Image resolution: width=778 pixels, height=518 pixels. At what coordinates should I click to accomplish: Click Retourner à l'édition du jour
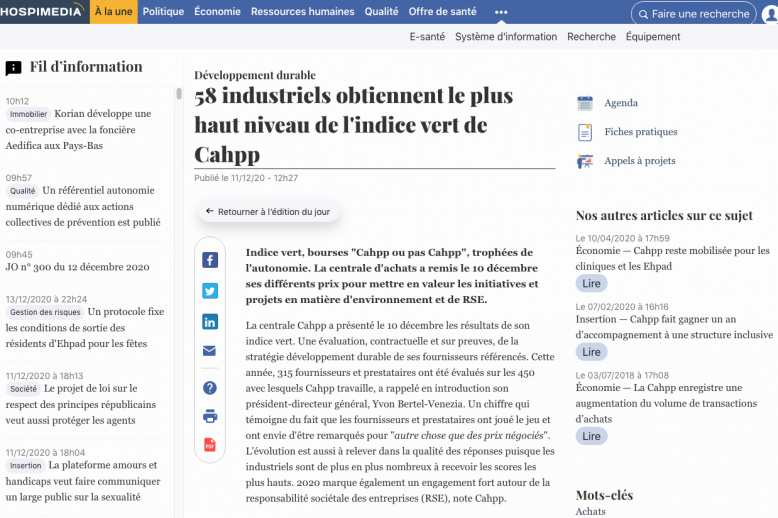268,212
